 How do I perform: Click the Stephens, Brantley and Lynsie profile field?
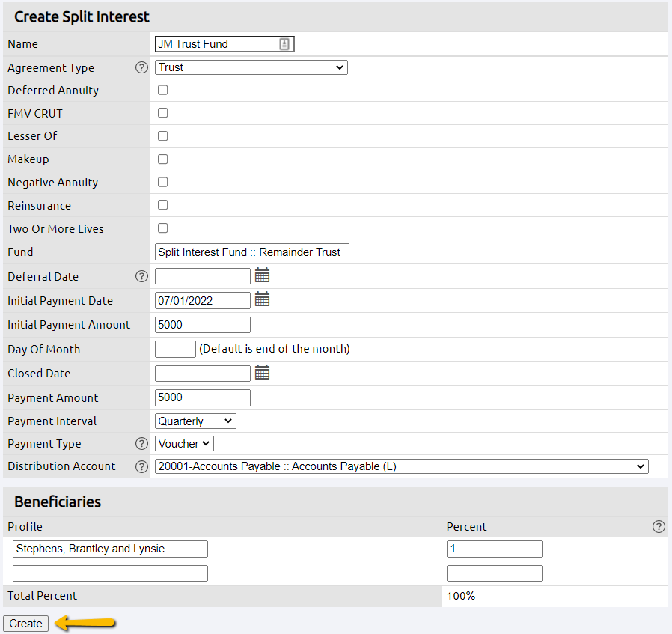[110, 549]
